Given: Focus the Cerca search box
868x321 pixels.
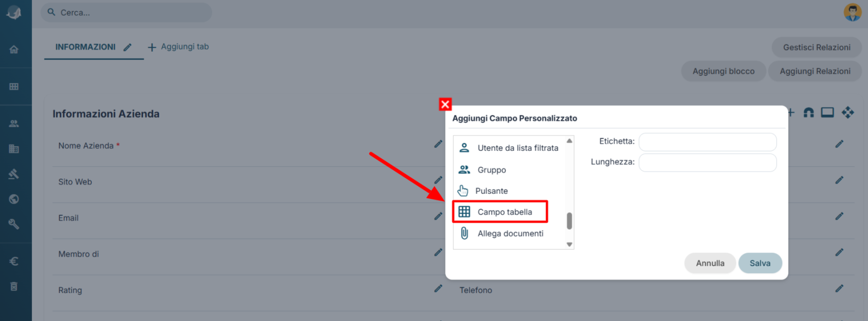Looking at the screenshot, I should 126,12.
